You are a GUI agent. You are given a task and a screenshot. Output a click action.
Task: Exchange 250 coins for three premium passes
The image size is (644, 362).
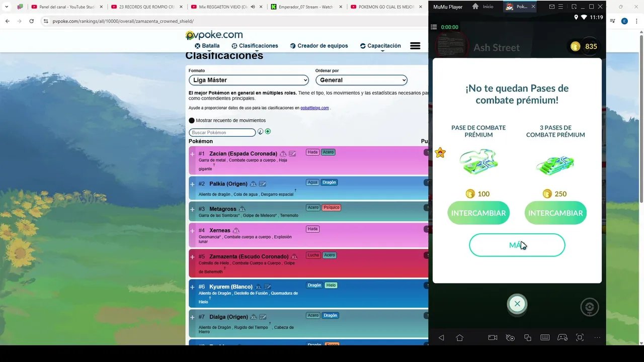[555, 213]
